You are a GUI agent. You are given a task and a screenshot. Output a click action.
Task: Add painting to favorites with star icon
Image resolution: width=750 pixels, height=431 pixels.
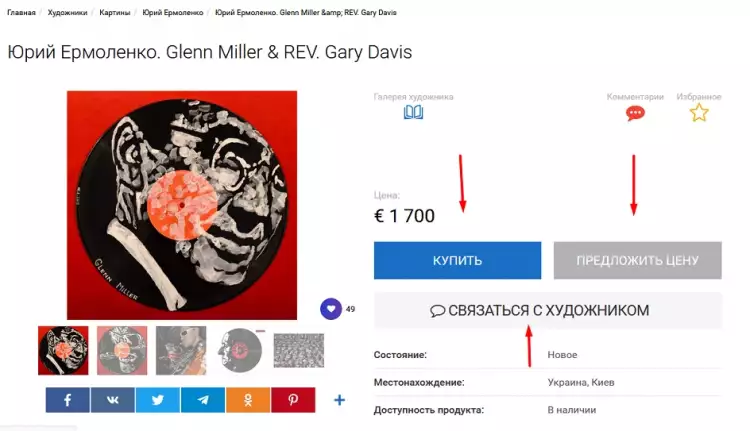[x=699, y=113]
